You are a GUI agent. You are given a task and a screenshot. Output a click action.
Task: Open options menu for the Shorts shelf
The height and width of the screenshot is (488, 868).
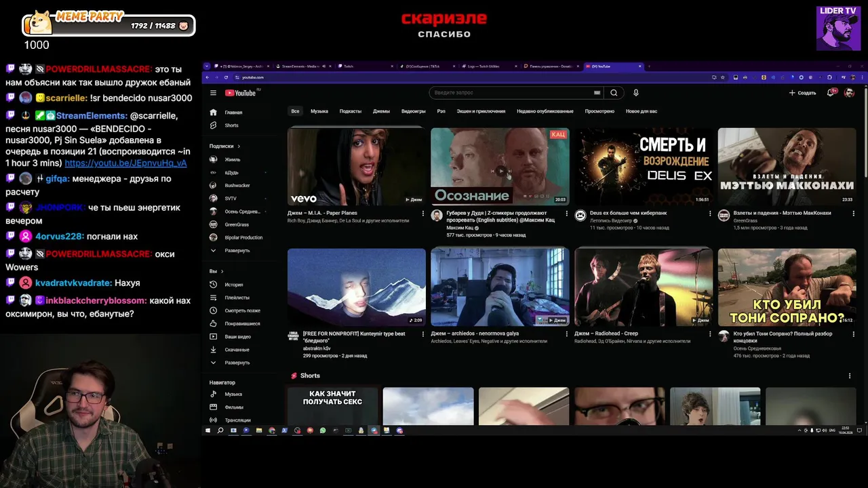850,375
